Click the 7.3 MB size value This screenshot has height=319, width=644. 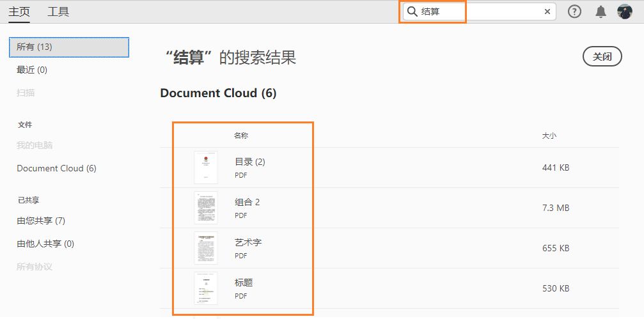(556, 208)
